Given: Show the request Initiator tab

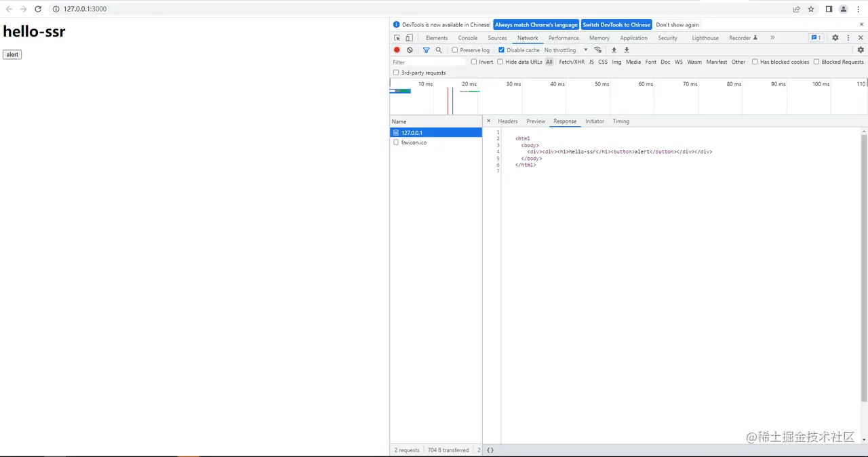Looking at the screenshot, I should pyautogui.click(x=595, y=121).
